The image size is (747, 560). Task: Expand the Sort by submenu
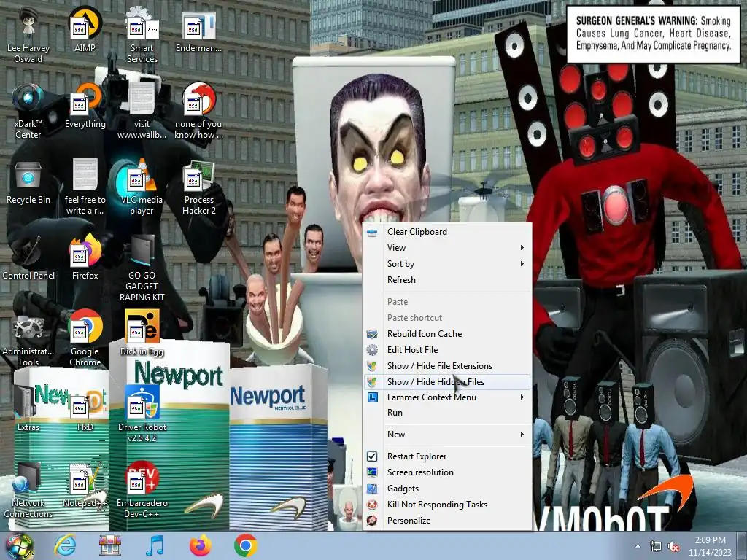[x=447, y=264]
